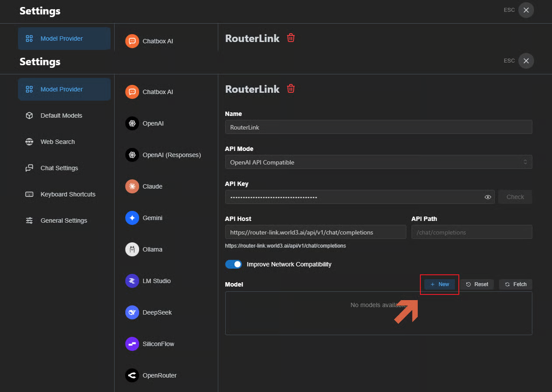
Task: Click the New model button
Action: [440, 284]
